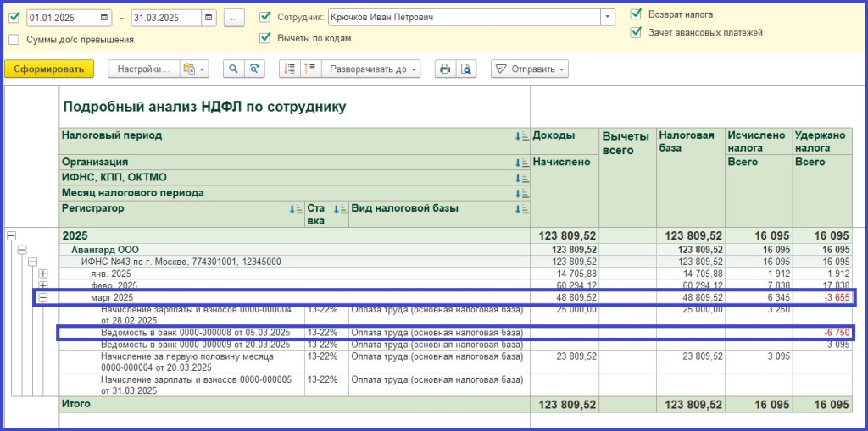Viewport: 868px width, 431px height.
Task: Open the Отправить dropdown menu
Action: pos(529,69)
